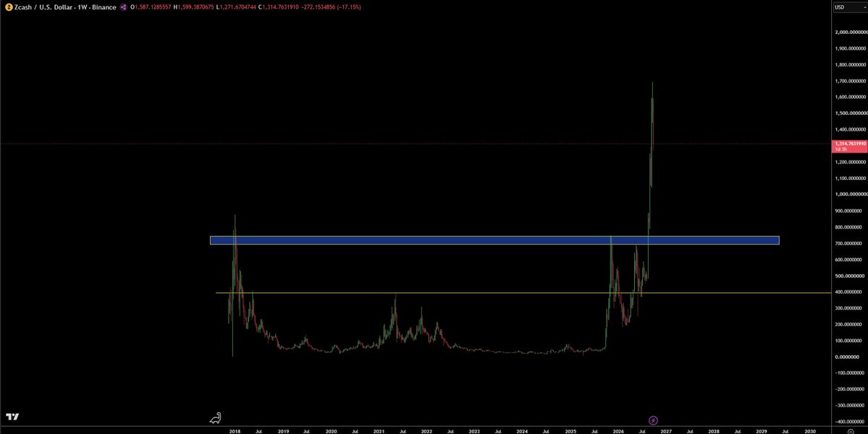Click the purple lightning bolt event icon
The image size is (868, 434).
(653, 421)
